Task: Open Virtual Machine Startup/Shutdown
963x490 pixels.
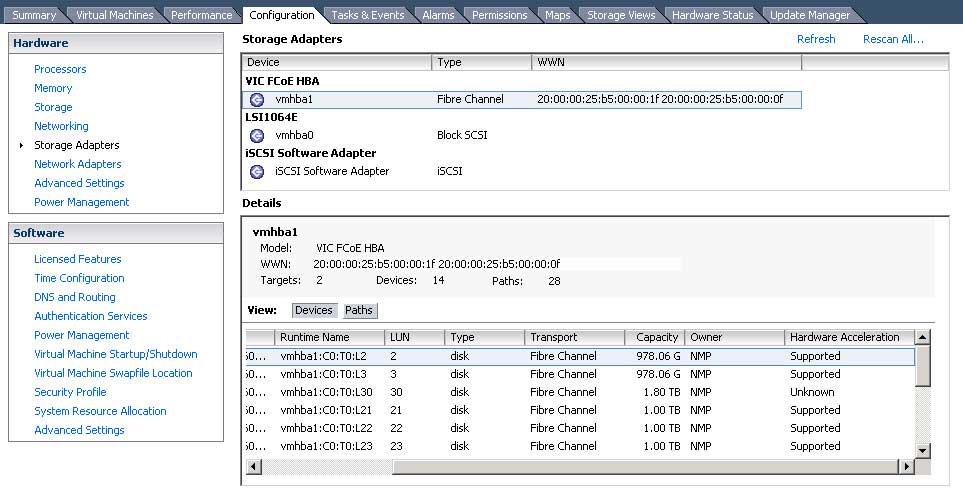Action: (115, 354)
